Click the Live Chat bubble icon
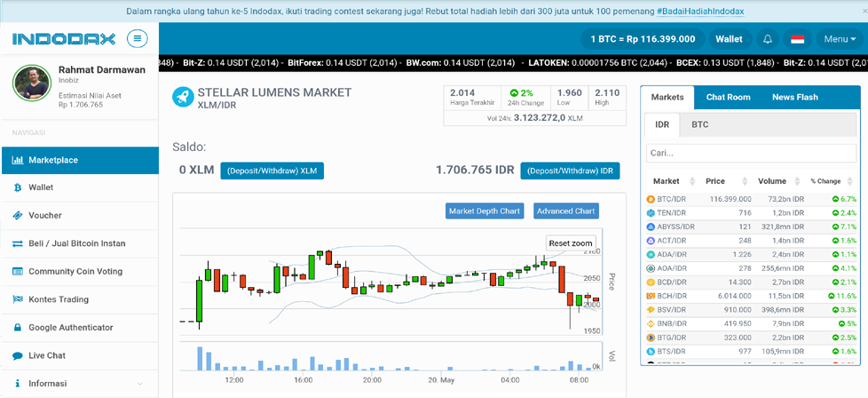 pyautogui.click(x=17, y=356)
